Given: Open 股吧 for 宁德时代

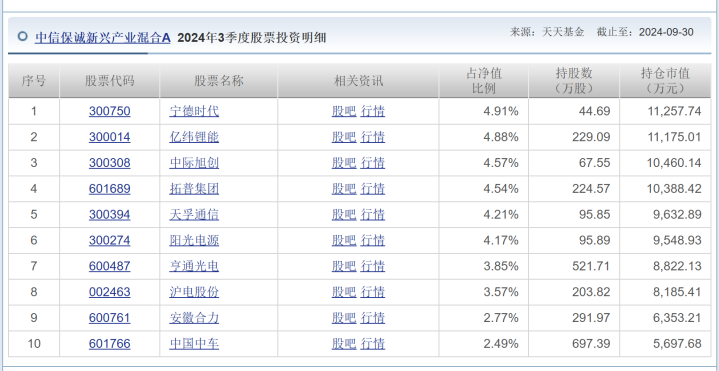Looking at the screenshot, I should 344,111.
